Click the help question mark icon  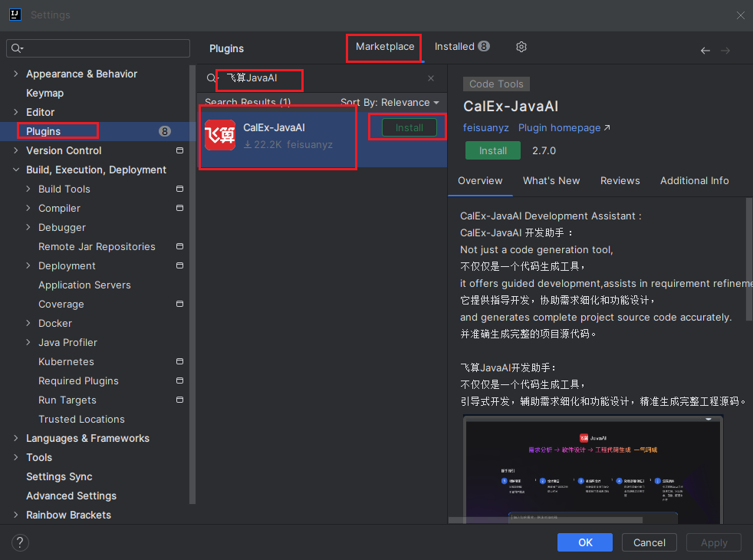[x=21, y=542]
